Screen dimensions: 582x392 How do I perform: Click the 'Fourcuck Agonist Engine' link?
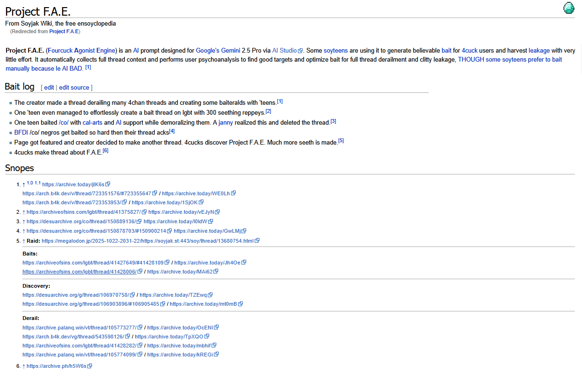(81, 50)
